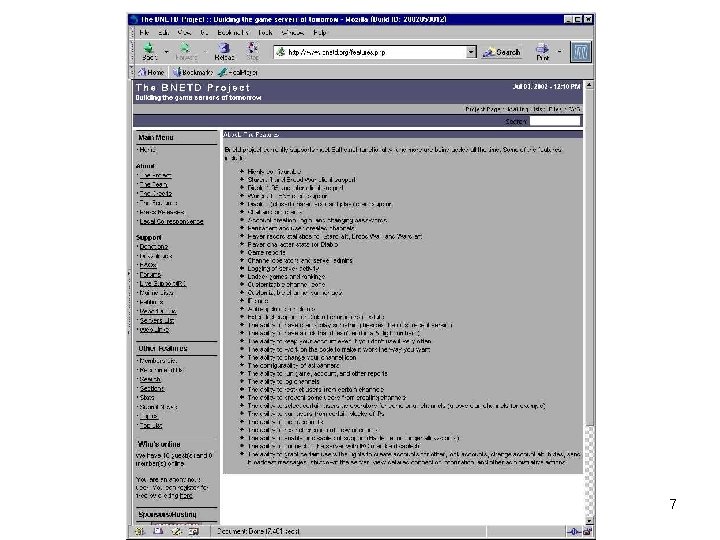
Task: Open the Sections link
Action: coord(152,388)
